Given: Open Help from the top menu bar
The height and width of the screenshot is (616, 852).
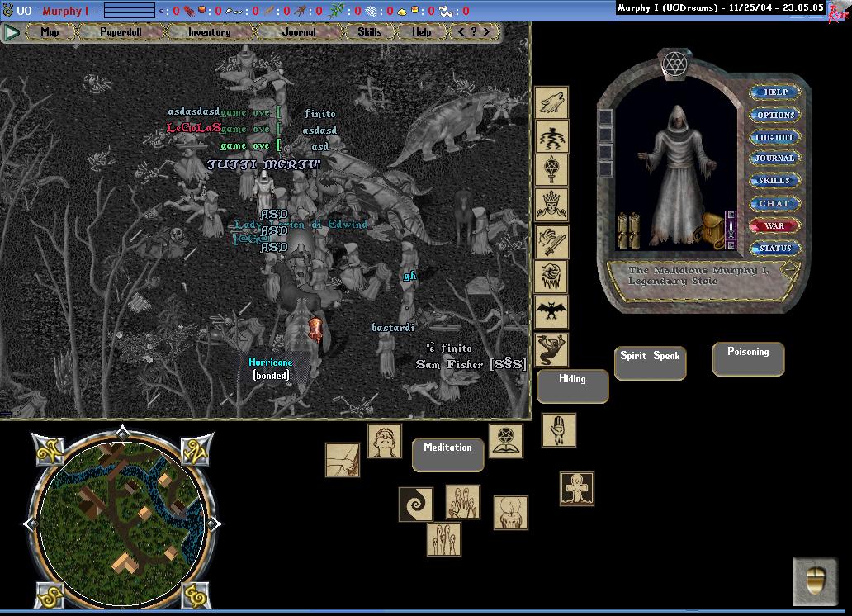Looking at the screenshot, I should (421, 32).
